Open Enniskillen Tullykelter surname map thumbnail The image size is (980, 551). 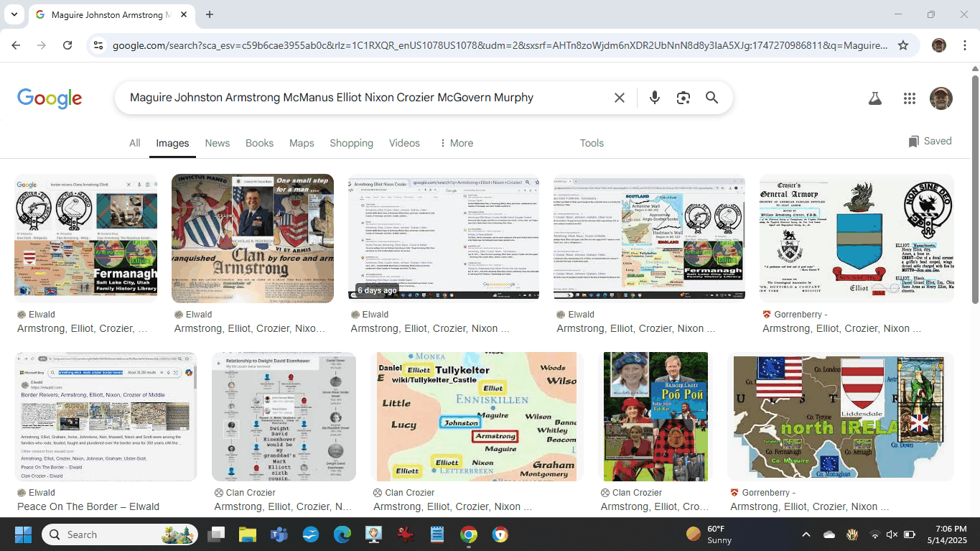[x=477, y=417]
